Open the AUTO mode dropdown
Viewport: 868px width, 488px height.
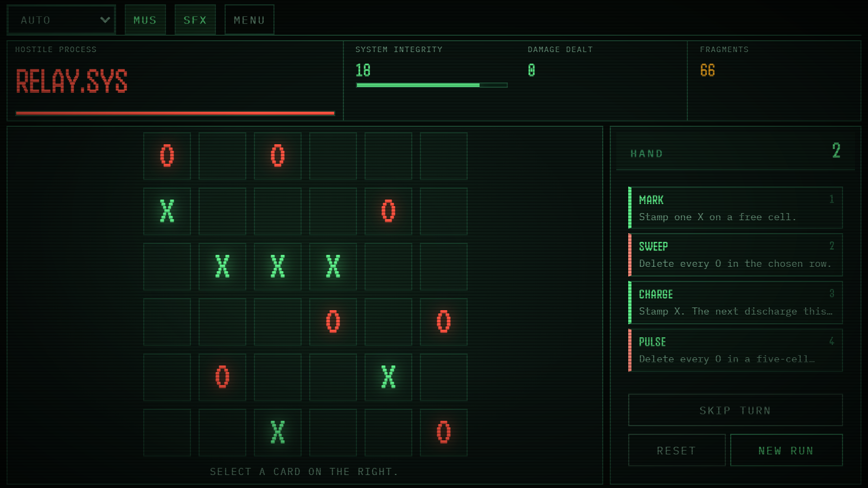(61, 20)
